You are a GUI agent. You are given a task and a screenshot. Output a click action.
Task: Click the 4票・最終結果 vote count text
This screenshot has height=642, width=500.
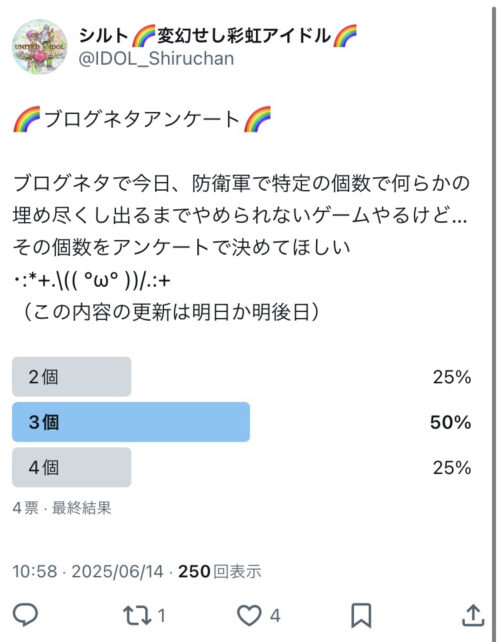pos(62,508)
